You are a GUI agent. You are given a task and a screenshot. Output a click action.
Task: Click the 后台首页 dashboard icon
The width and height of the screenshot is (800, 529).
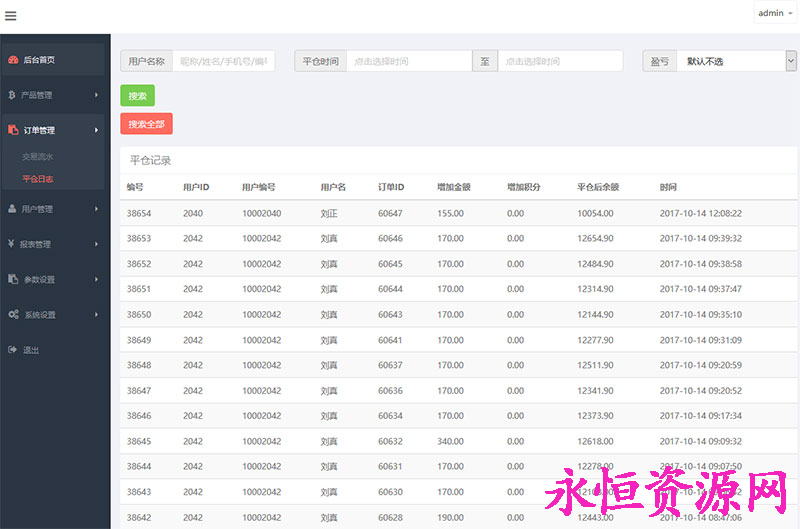[13, 60]
